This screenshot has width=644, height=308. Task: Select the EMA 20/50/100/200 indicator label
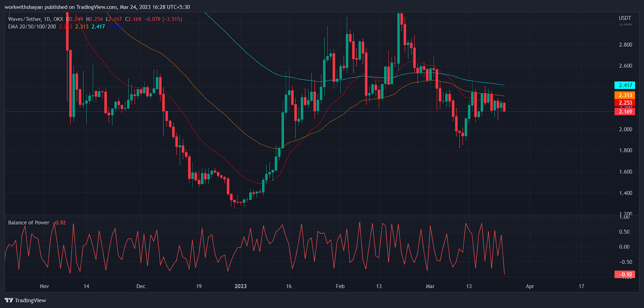(32, 27)
